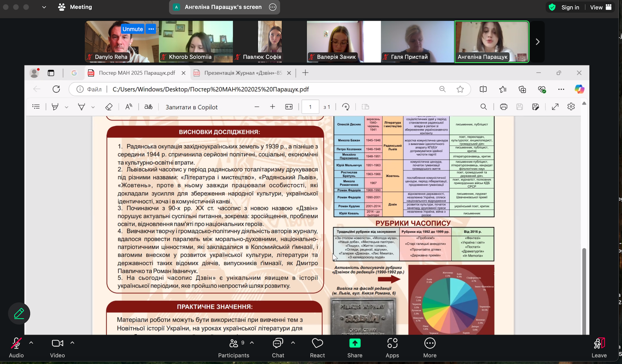Screen dimensions: 622x364
Task: Click the Share screen button
Action: pos(355,347)
